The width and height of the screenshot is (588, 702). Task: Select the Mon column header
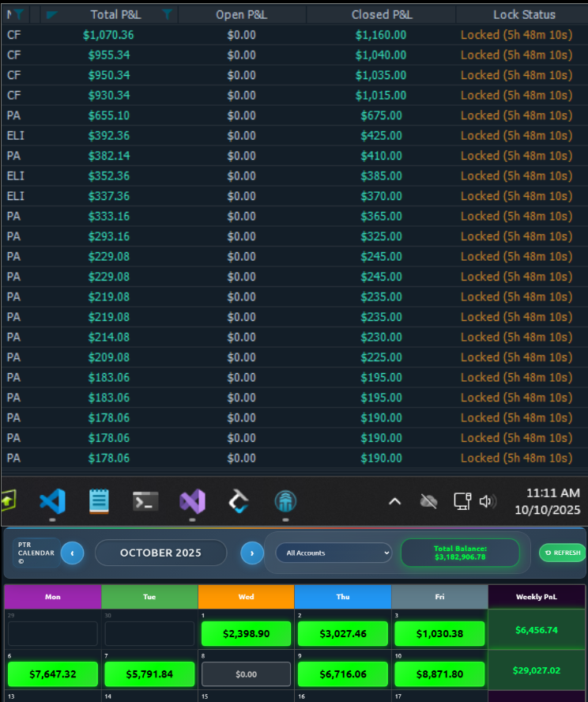click(x=53, y=597)
